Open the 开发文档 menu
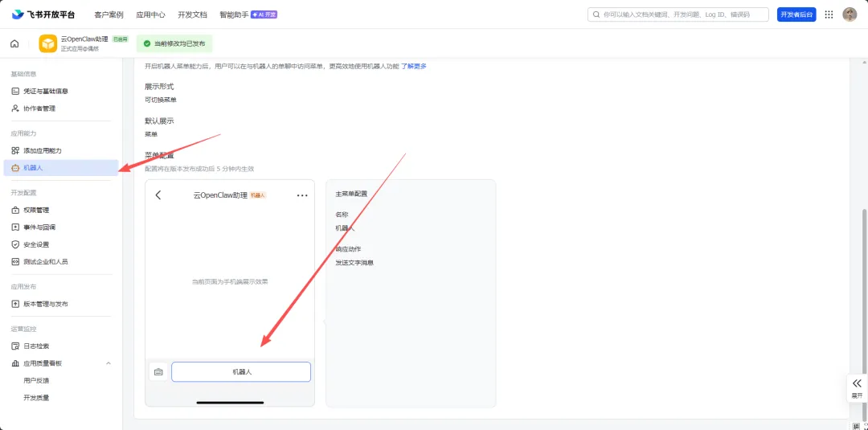Screen dimensions: 868x430 point(192,15)
